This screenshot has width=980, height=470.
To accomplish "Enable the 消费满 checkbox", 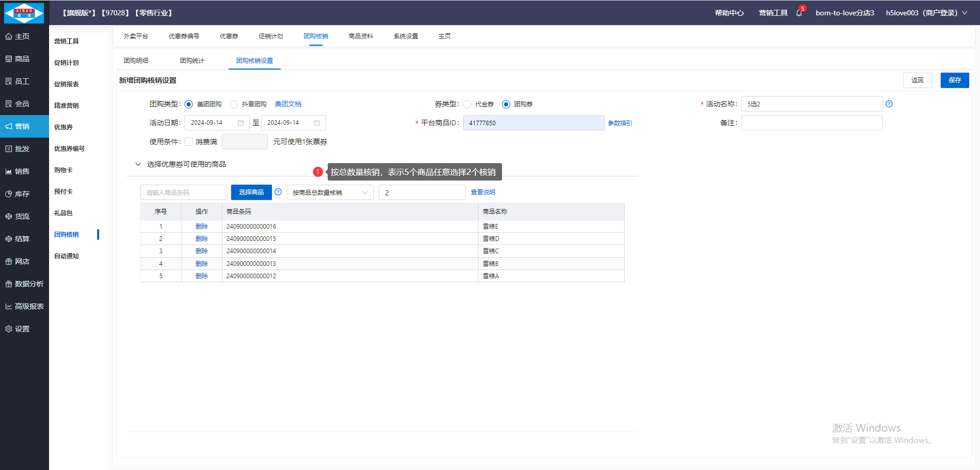I will coord(189,142).
